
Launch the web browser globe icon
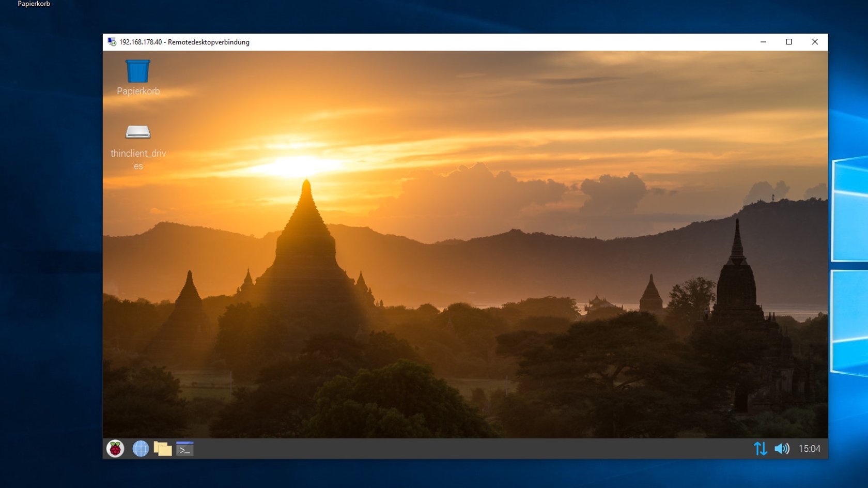coord(140,449)
